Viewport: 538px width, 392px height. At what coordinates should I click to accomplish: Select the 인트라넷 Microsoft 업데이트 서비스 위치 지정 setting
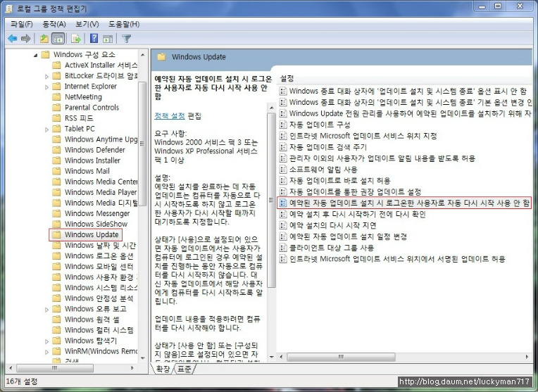click(358, 136)
